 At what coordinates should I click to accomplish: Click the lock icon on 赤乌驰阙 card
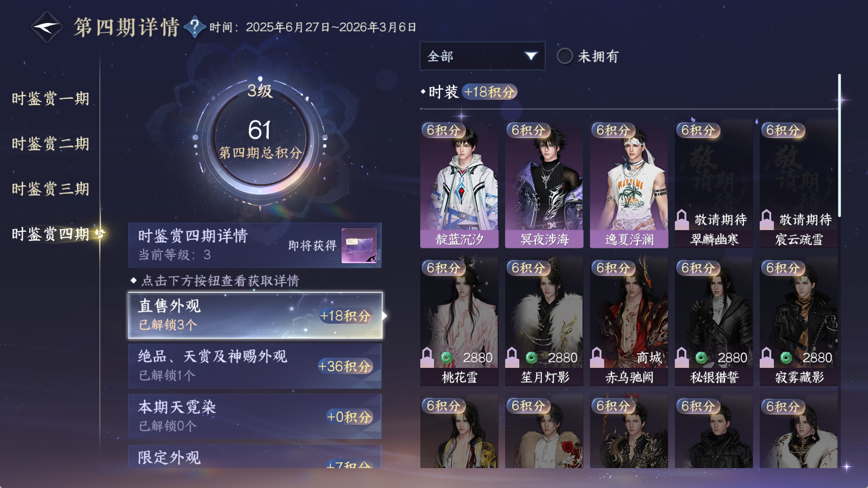pos(597,357)
